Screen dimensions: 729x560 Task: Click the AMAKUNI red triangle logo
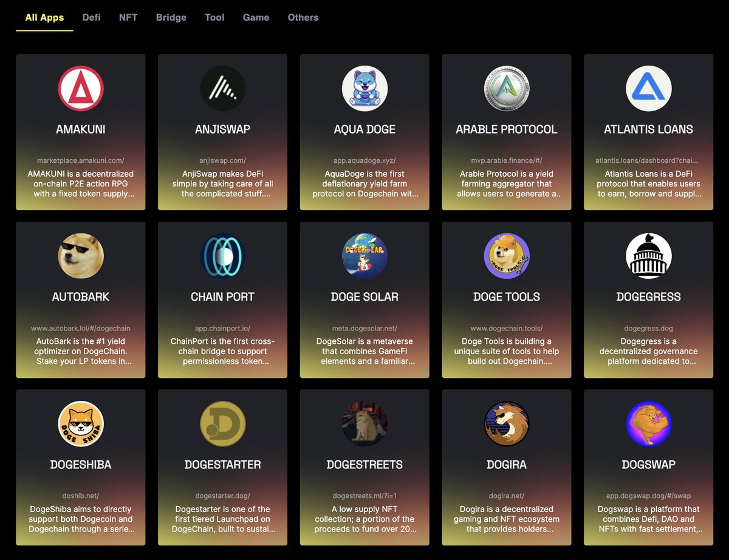tap(81, 89)
